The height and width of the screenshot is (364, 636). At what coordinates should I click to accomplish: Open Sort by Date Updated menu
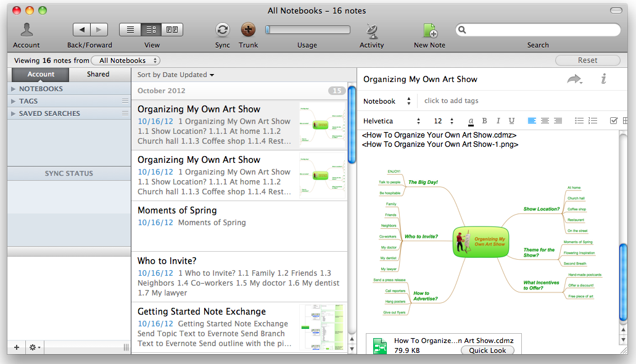point(176,75)
